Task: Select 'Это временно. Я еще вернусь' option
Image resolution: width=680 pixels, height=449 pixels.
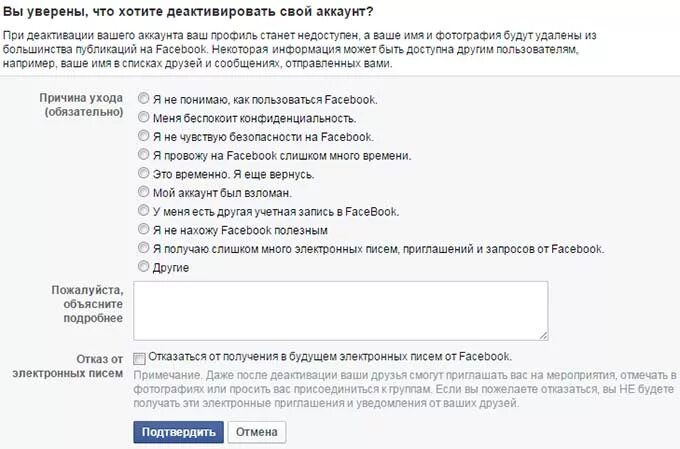Action: point(143,173)
